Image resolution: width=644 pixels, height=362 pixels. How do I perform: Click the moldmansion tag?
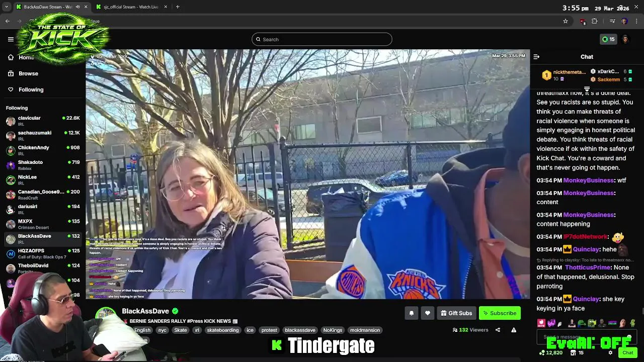[x=365, y=330]
